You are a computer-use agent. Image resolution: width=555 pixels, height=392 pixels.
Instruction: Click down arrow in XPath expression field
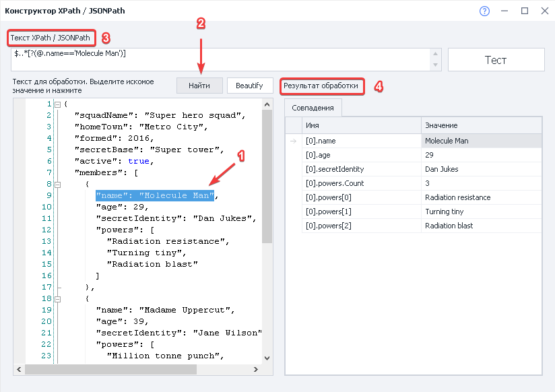coord(436,65)
